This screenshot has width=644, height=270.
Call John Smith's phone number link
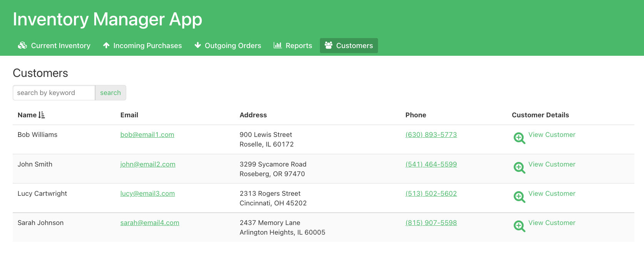(x=431, y=164)
